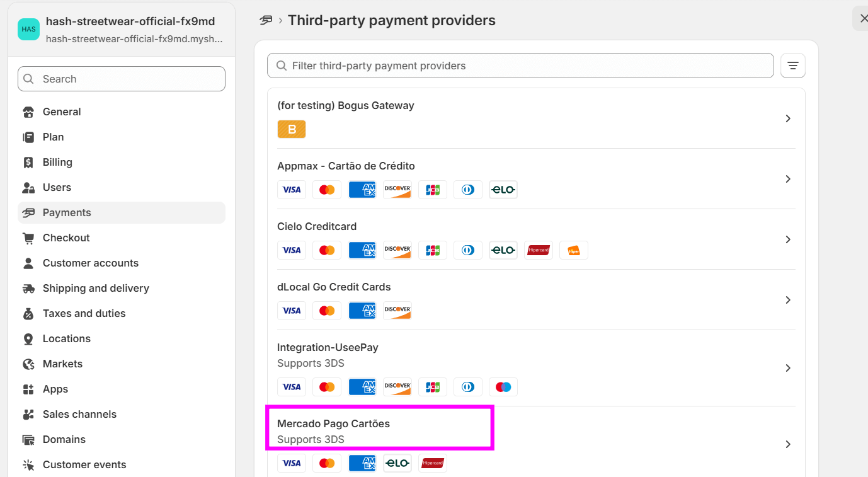Click the Third-party payment providers heading

click(x=392, y=20)
